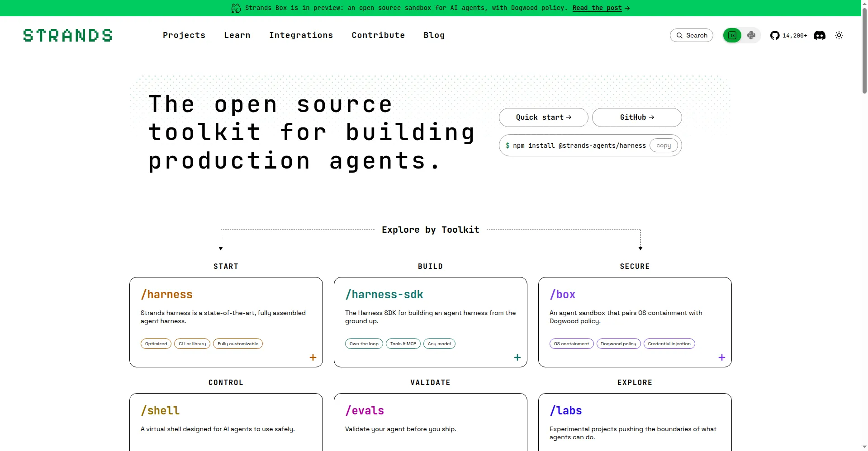
Task: Switch to the Python language toggle
Action: tap(751, 35)
